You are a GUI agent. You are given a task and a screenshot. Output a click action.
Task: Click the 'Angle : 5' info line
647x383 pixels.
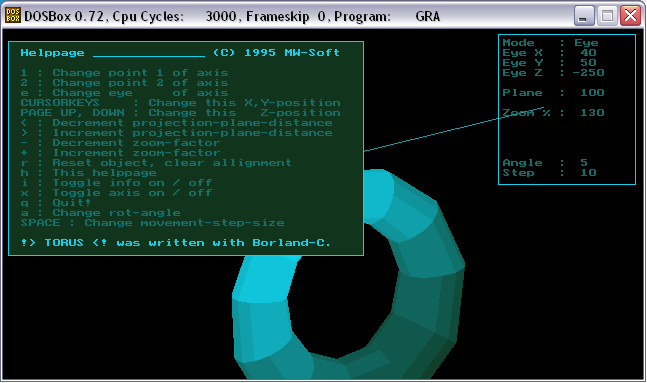(x=545, y=163)
